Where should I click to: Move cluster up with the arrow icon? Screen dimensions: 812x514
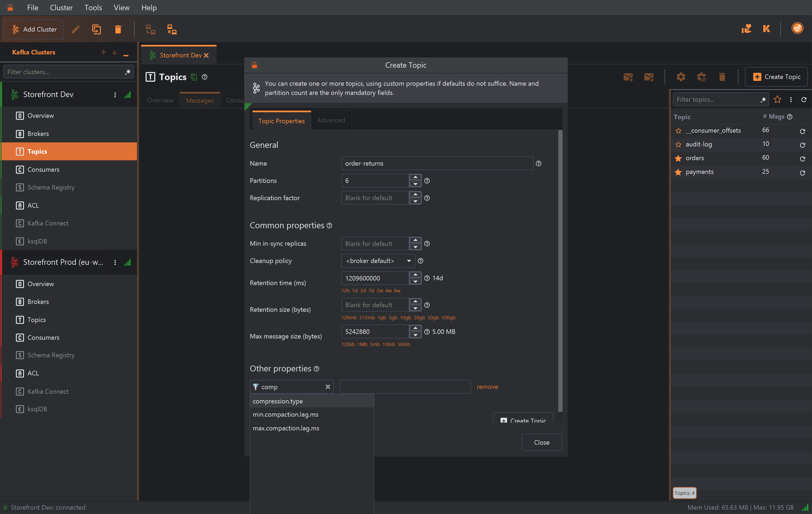104,52
